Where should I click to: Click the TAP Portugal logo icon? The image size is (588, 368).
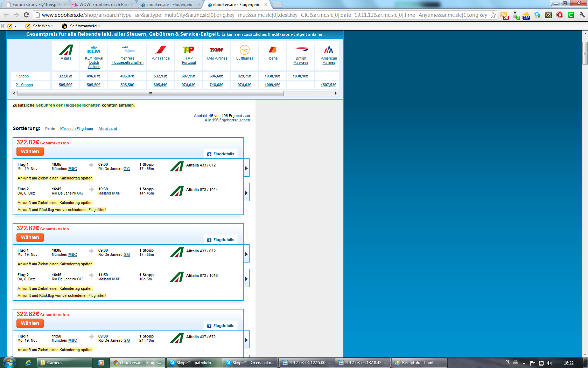(189, 50)
